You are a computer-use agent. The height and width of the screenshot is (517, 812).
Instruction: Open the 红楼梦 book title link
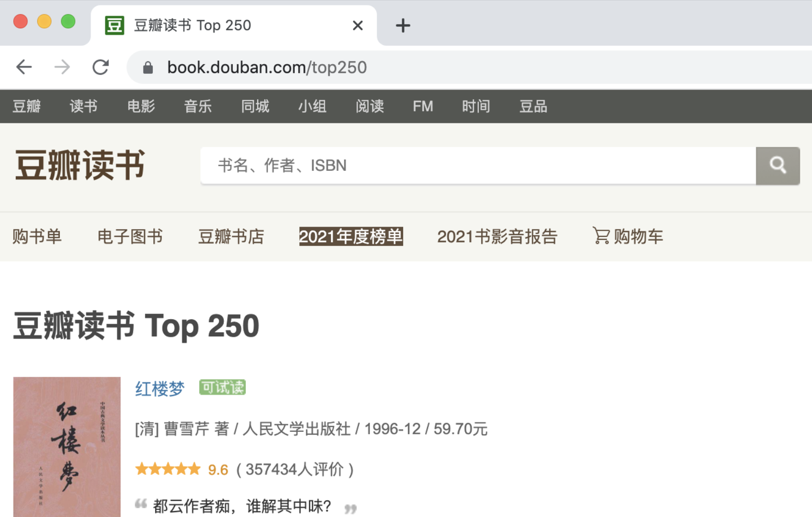pyautogui.click(x=160, y=388)
